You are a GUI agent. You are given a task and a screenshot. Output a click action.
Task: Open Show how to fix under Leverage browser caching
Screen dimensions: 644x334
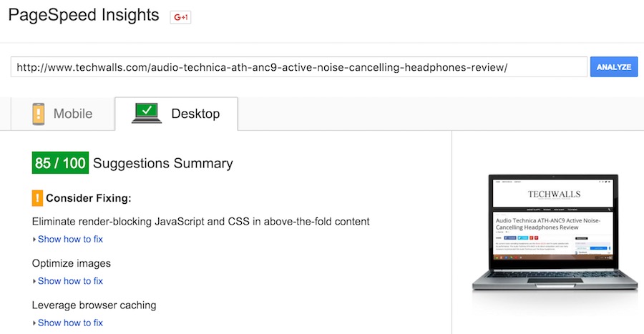point(70,323)
